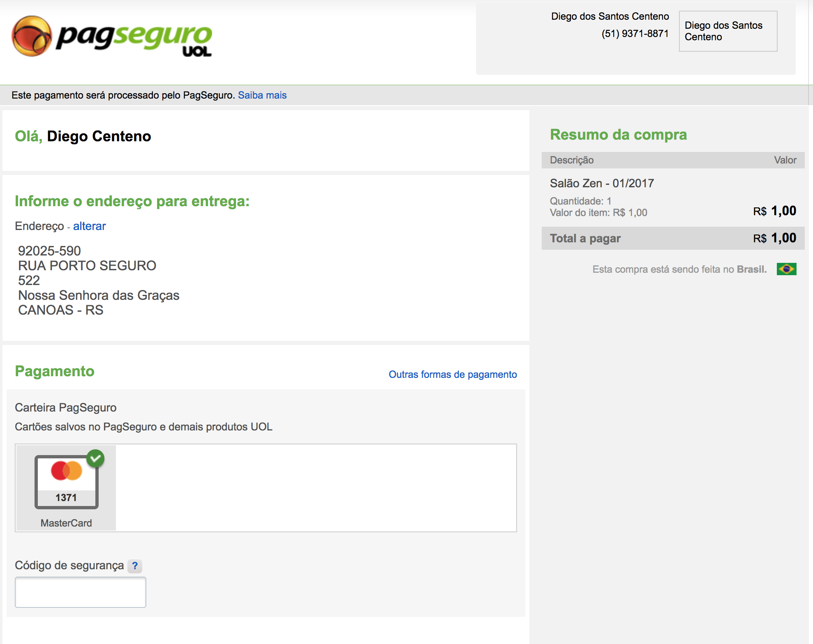The height and width of the screenshot is (644, 813).
Task: Click the orange globe logo icon
Action: tap(32, 36)
